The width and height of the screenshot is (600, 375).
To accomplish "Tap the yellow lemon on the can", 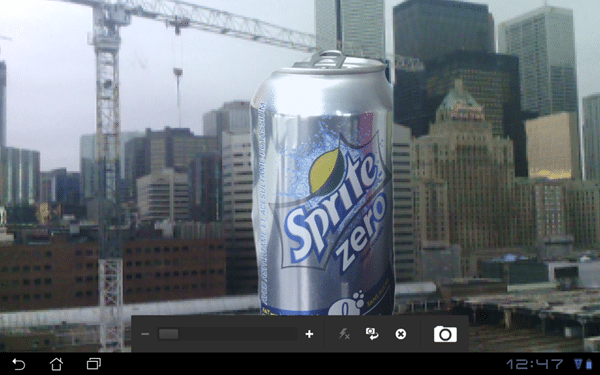I will (x=324, y=170).
